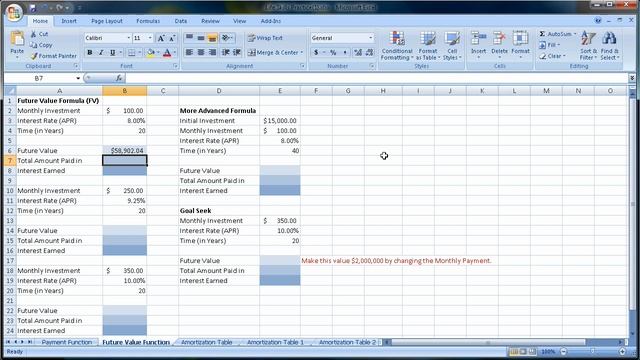
Task: Open the Clipboard dialog launcher
Action: pyautogui.click(x=76, y=66)
